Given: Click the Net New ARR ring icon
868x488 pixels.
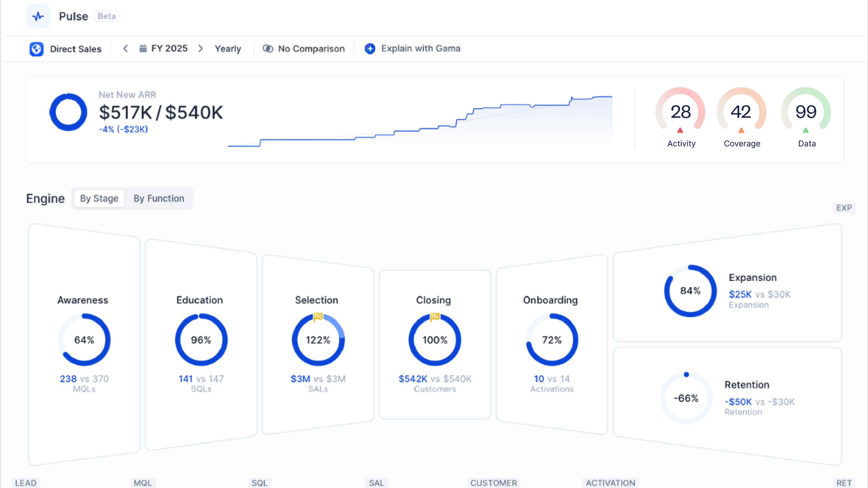Looking at the screenshot, I should (x=68, y=112).
